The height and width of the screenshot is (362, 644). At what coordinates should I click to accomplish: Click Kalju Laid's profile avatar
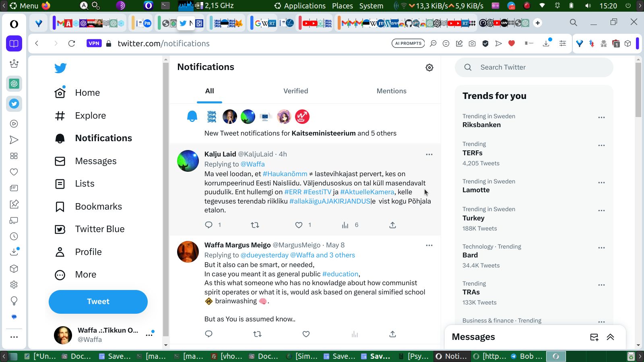[x=188, y=161]
